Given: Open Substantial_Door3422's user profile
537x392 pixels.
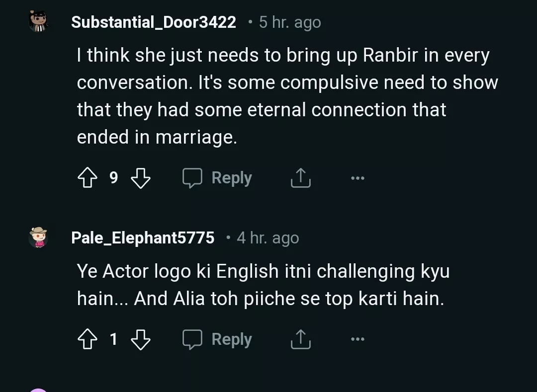Looking at the screenshot, I should (x=154, y=22).
